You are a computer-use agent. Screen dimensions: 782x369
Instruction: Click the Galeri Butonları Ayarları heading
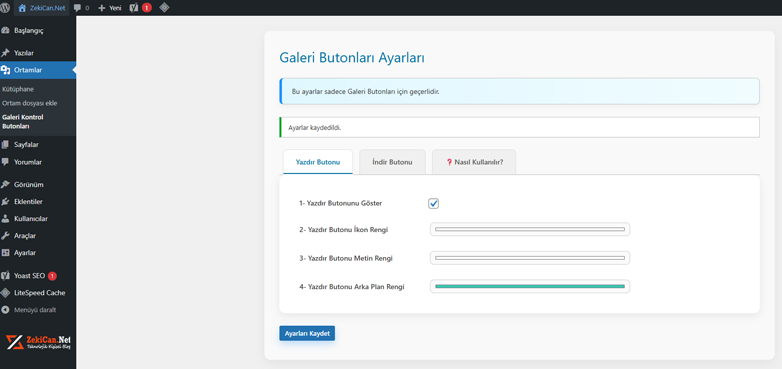tap(352, 58)
